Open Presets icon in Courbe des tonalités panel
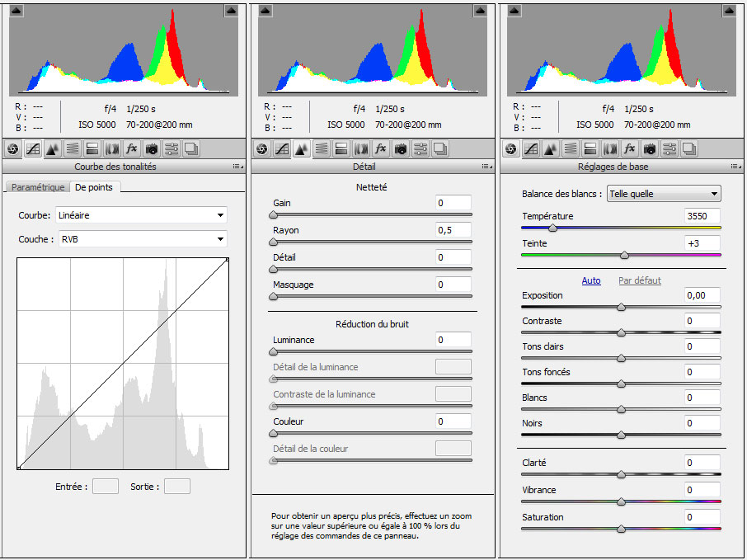 [171, 149]
